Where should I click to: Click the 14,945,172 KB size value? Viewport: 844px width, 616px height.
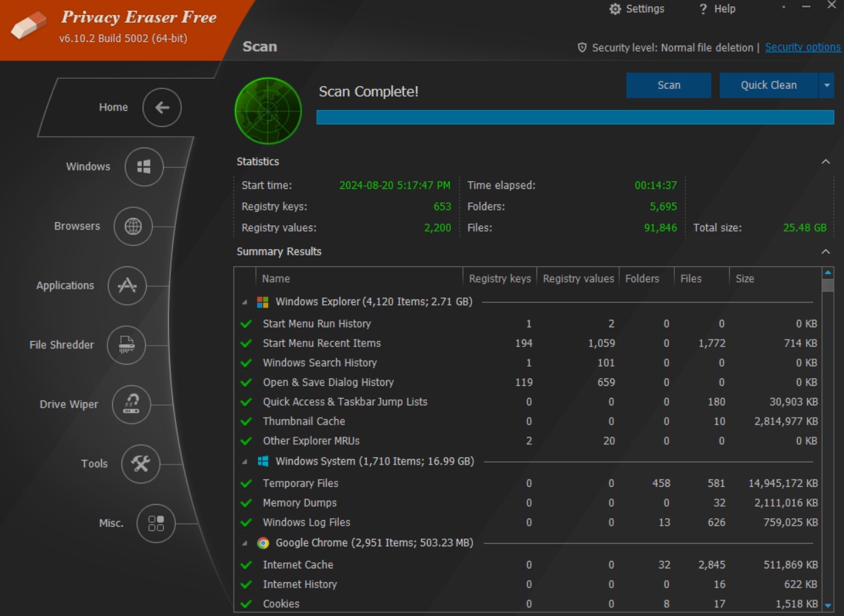point(783,484)
